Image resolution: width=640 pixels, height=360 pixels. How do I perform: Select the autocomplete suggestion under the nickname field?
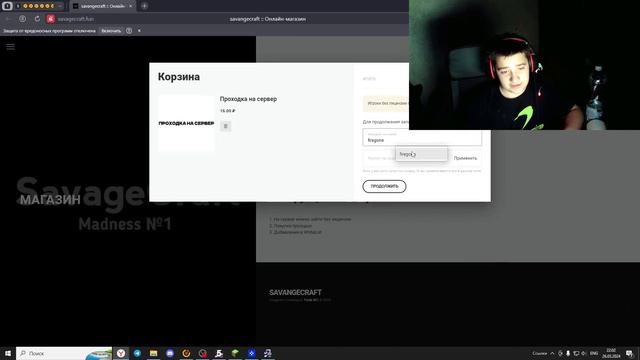tap(421, 154)
